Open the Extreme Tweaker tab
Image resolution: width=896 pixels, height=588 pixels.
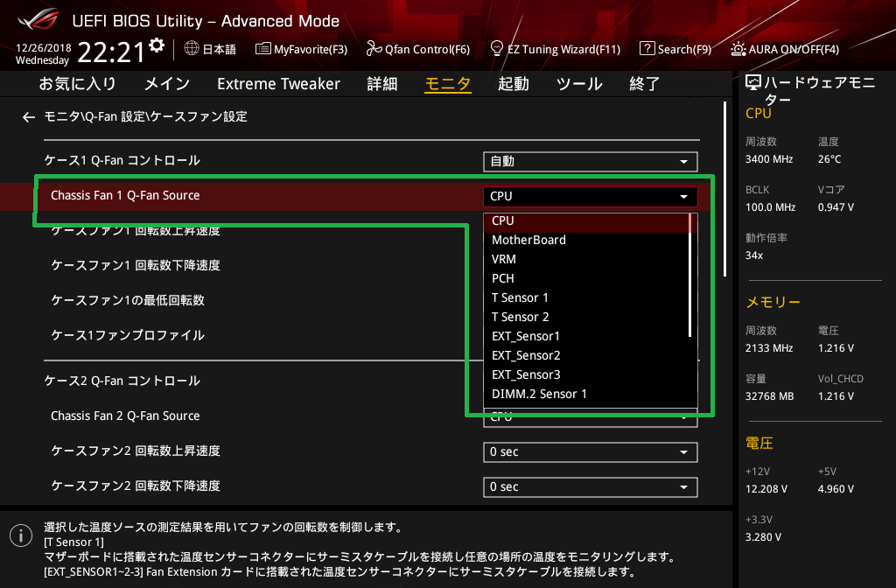pyautogui.click(x=278, y=84)
